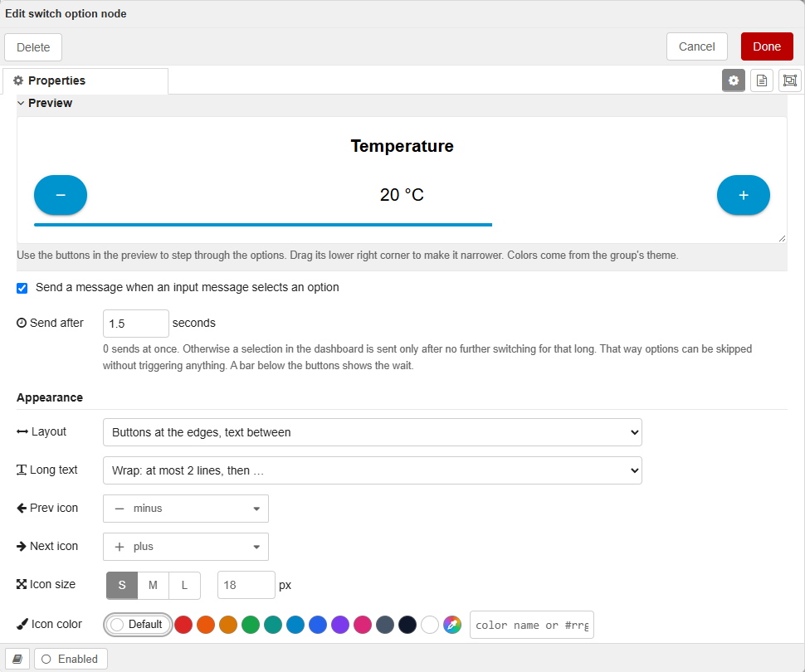
Task: Pick the white icon color swatch
Action: click(x=430, y=625)
